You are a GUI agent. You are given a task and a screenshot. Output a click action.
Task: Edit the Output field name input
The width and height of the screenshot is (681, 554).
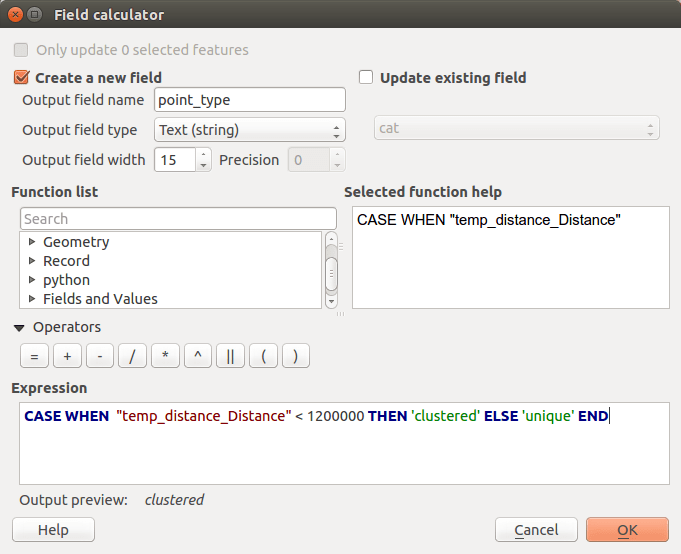coord(250,100)
